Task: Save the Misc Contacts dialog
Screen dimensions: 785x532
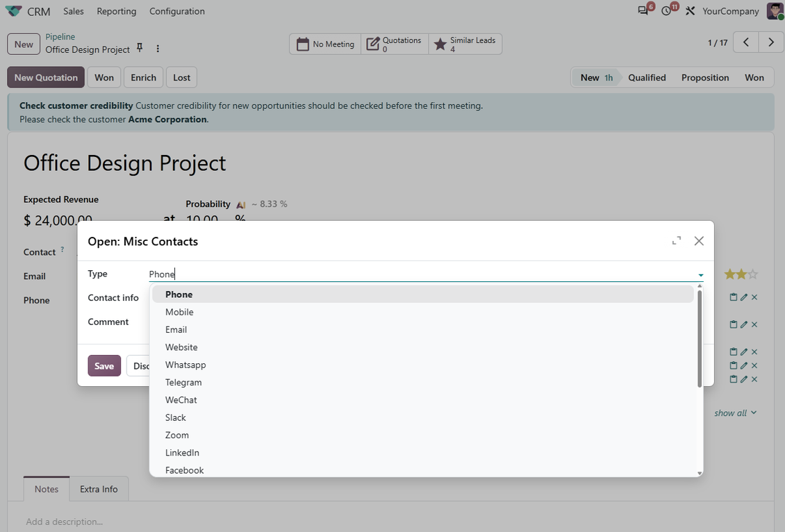Action: click(104, 366)
